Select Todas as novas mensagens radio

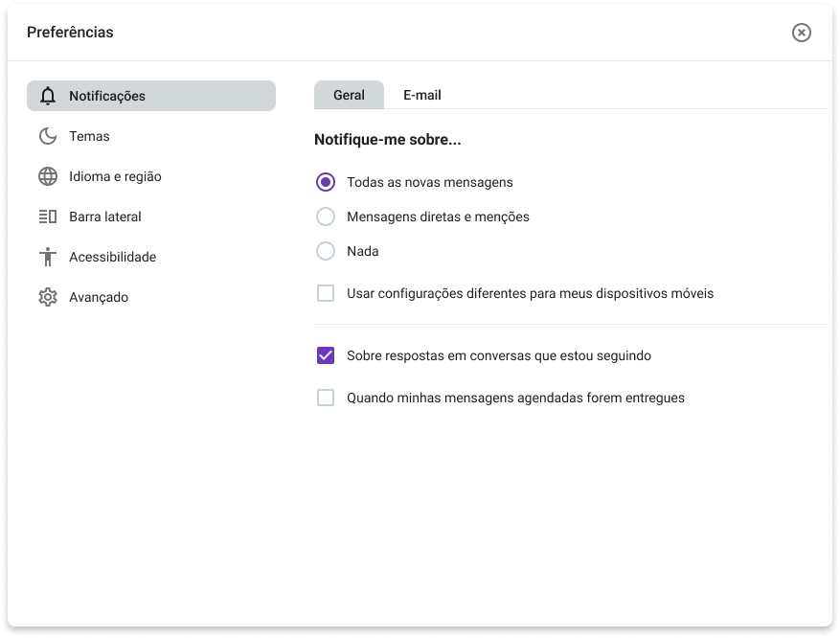(326, 182)
